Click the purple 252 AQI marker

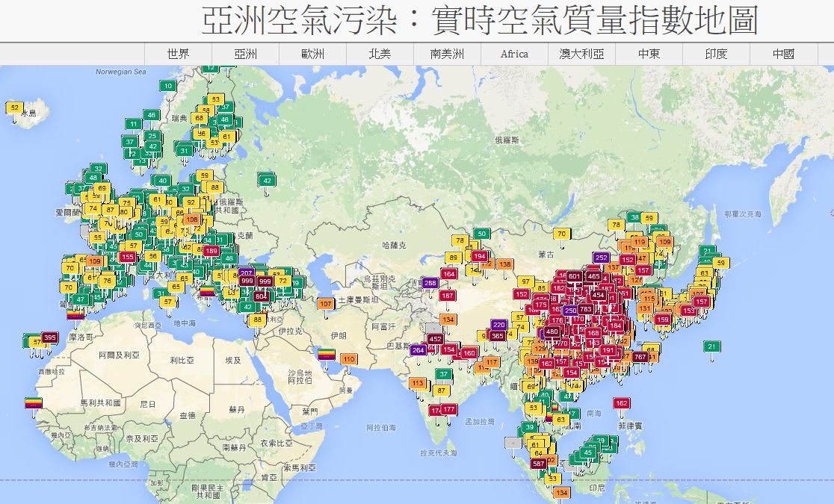click(x=601, y=258)
